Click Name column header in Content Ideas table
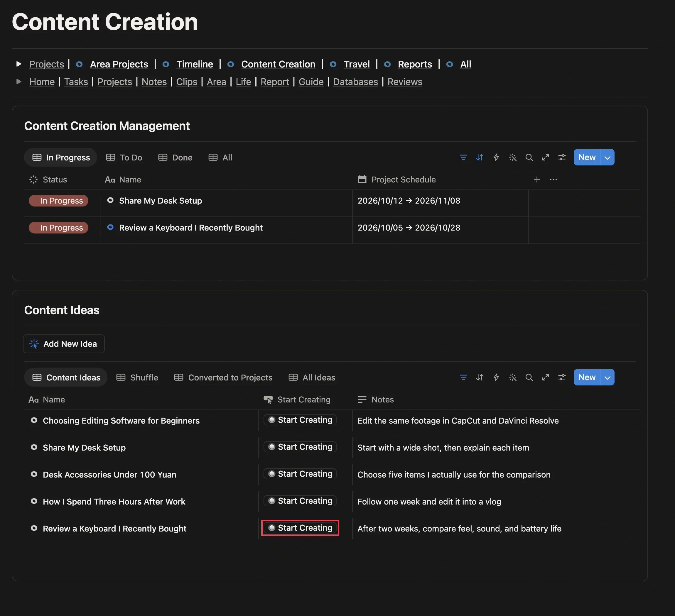Screen dimensions: 675x616 tap(47, 400)
